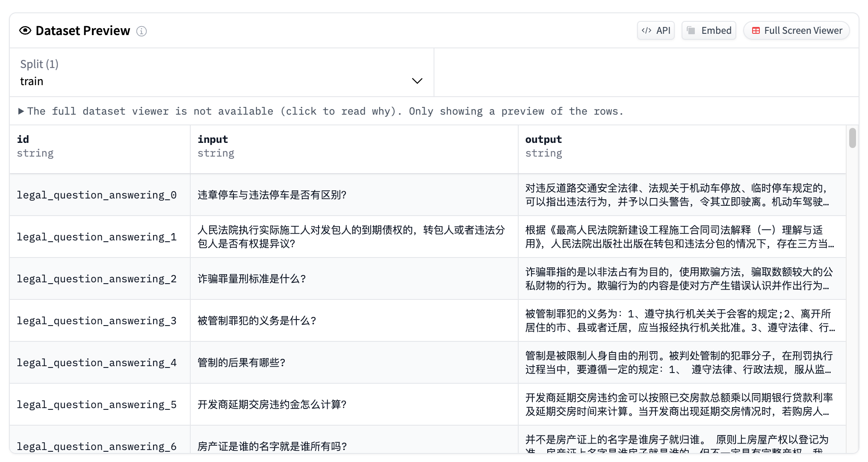The image size is (868, 462).
Task: Click the input column header
Action: click(213, 139)
